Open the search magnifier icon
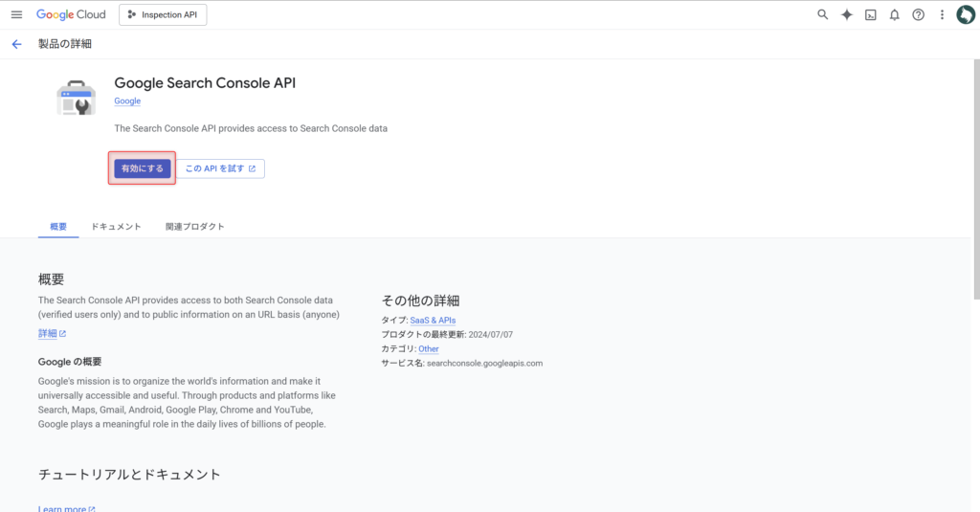 point(822,14)
